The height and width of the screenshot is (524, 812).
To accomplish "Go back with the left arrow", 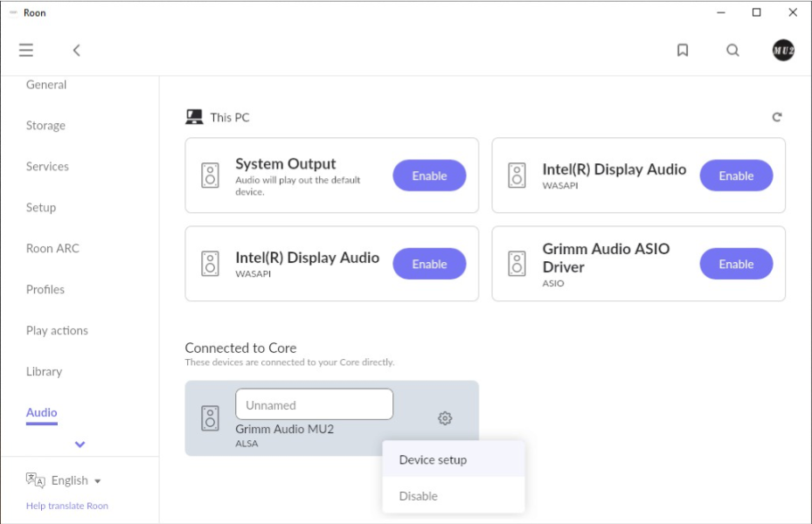I will tap(77, 50).
